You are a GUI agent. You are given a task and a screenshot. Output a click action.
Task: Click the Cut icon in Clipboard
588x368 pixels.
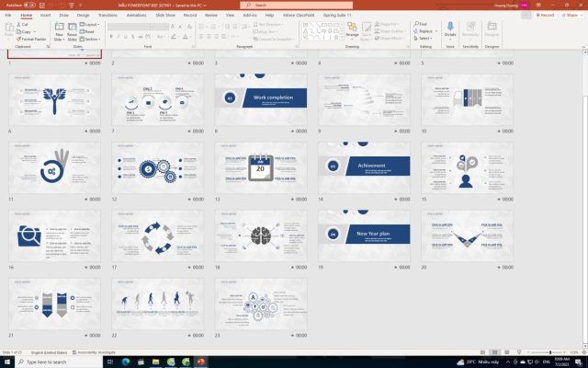[x=26, y=25]
